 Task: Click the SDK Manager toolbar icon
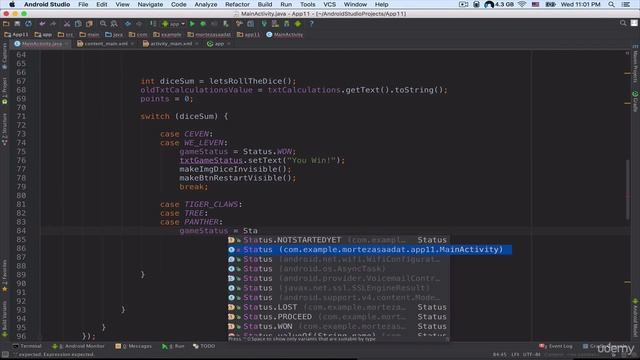tap(287, 24)
